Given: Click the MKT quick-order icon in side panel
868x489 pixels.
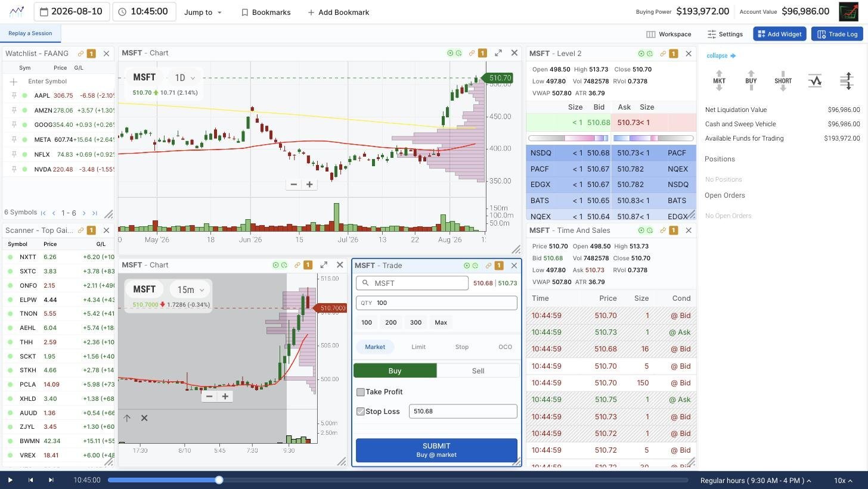Looking at the screenshot, I should pyautogui.click(x=719, y=80).
